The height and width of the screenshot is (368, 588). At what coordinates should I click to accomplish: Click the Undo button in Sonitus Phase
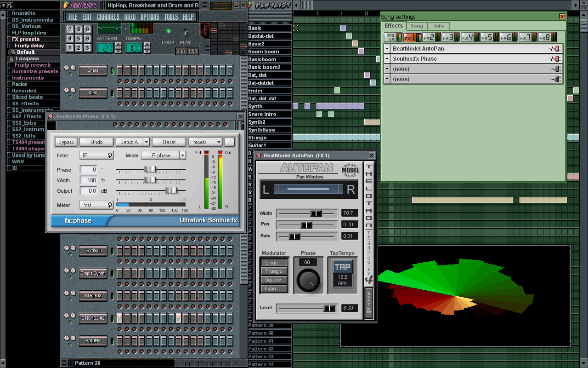tap(96, 142)
